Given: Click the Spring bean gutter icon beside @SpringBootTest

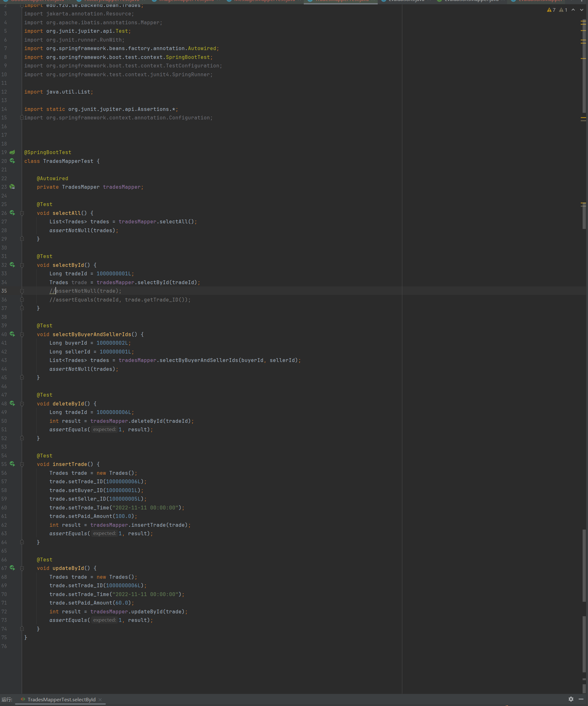Looking at the screenshot, I should [x=12, y=152].
